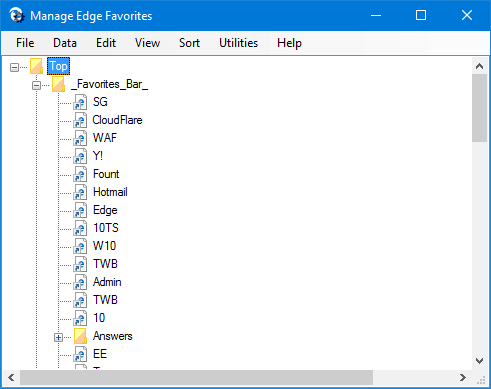This screenshot has width=491, height=389.
Task: Click the Admin shortcut icon
Action: pos(80,282)
